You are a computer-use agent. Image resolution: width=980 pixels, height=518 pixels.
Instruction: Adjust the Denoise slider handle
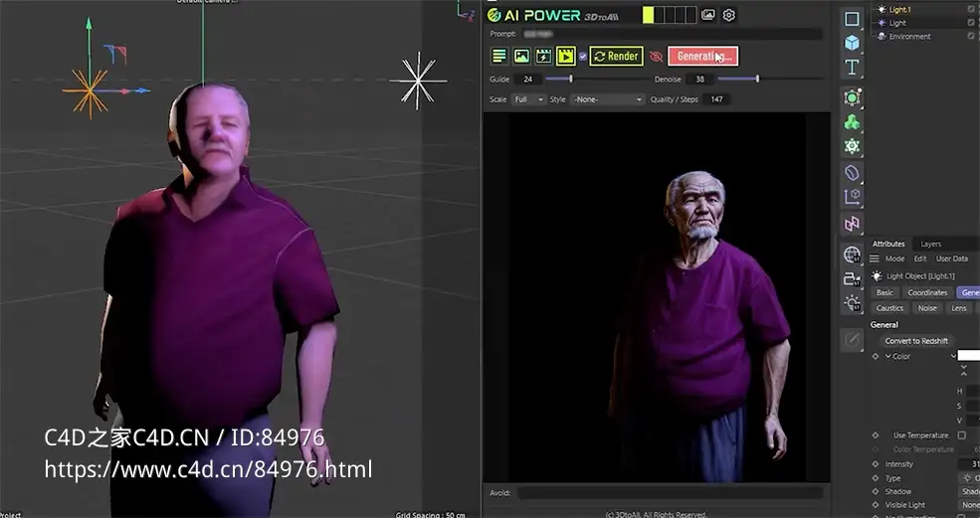(x=757, y=79)
